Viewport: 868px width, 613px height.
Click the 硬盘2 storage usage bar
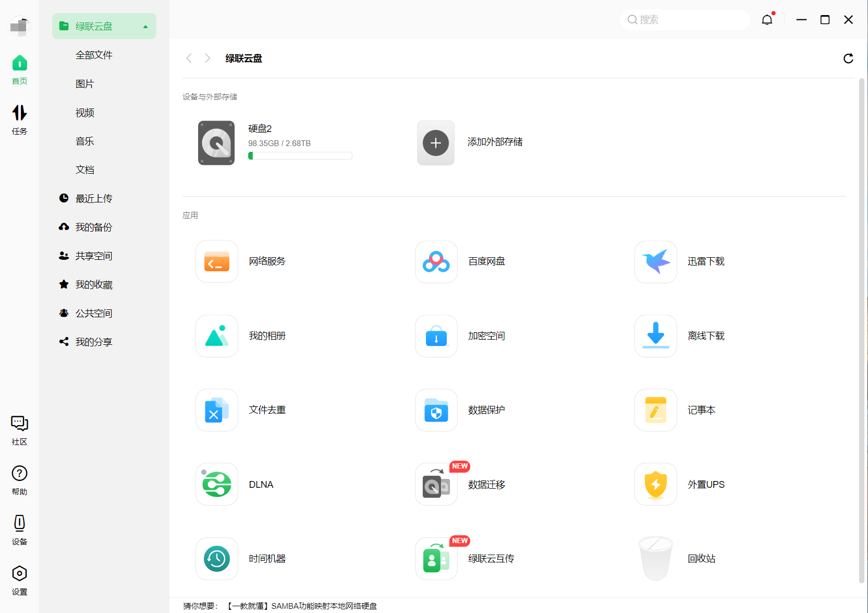pyautogui.click(x=300, y=155)
